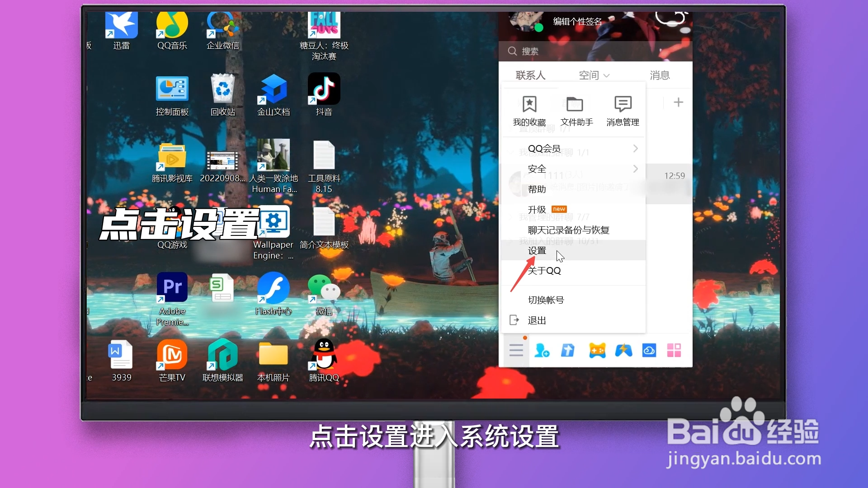The image size is (868, 488).
Task: Click the QQ 搜索 search field
Action: click(x=595, y=51)
